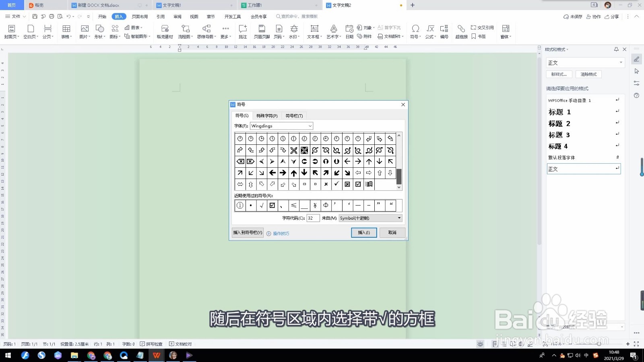Image resolution: width=644 pixels, height=362 pixels.
Task: Adjust the zoom slider in status bar
Action: [x=599, y=344]
